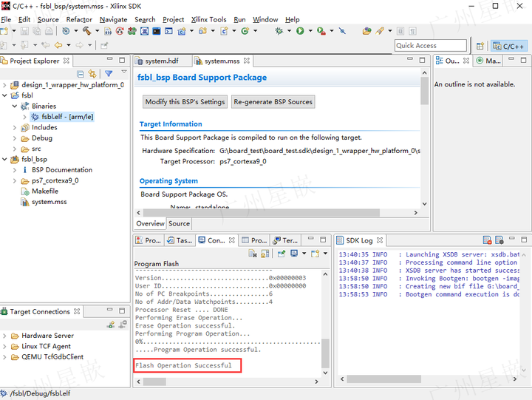
Task: Click the Build hammer icon
Action: (x=87, y=31)
